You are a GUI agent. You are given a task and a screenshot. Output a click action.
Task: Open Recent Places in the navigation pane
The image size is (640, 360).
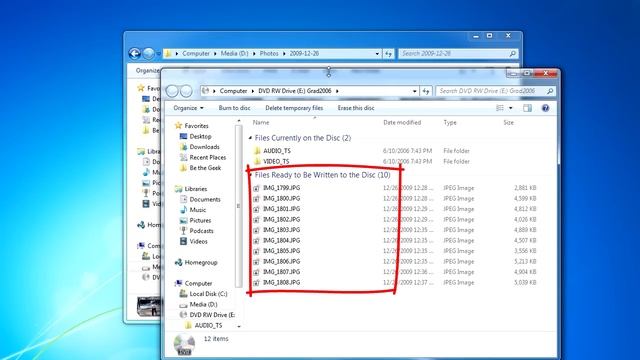click(x=208, y=157)
